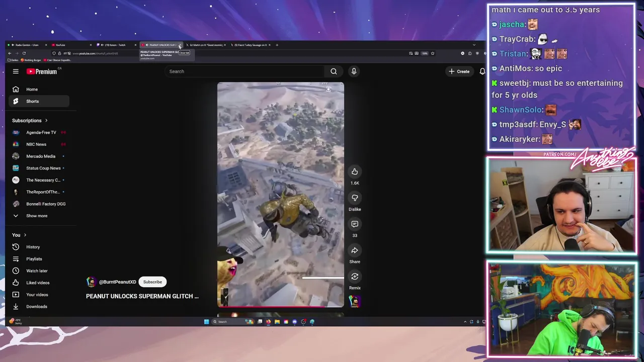
Task: Open list all tabs dropdown
Action: (x=474, y=45)
